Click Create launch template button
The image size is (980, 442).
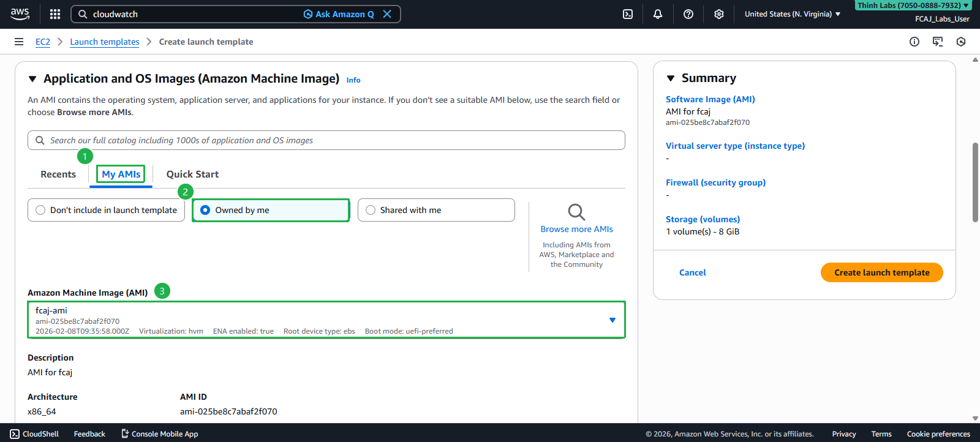point(882,272)
